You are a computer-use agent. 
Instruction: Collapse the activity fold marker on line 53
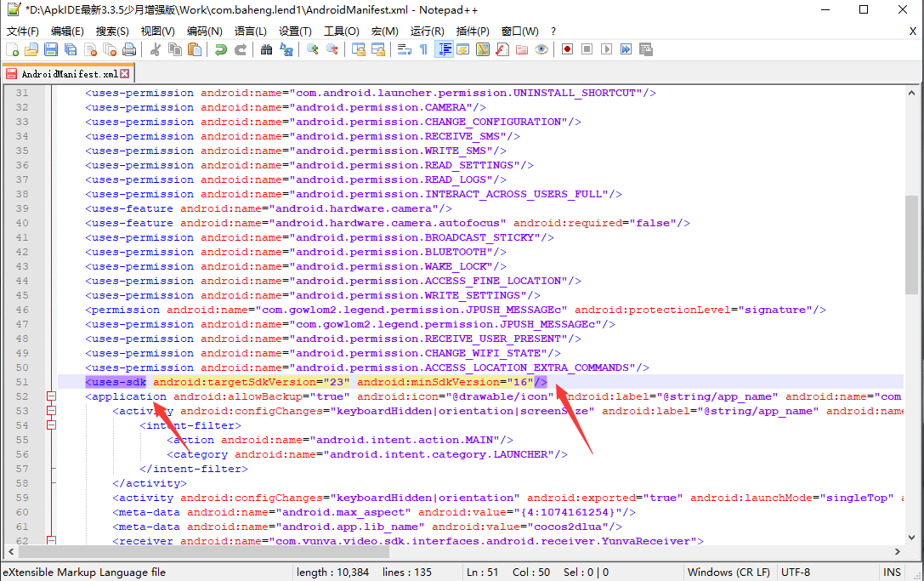tap(51, 411)
